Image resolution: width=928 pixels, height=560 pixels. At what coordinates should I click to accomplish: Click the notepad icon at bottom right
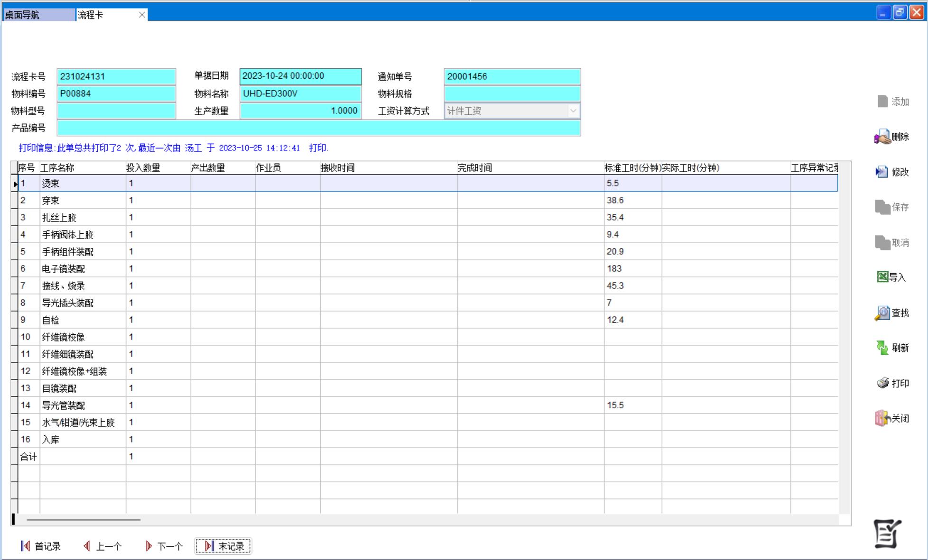[x=887, y=534]
